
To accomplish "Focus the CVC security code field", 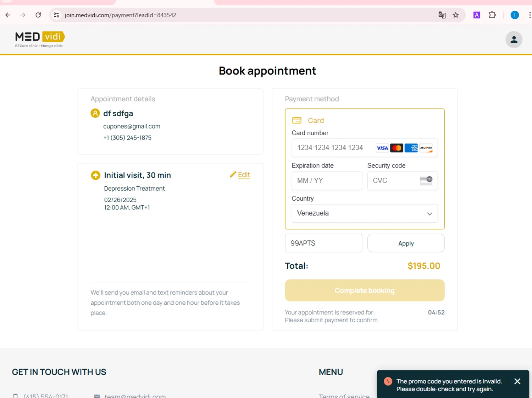I will tap(403, 181).
